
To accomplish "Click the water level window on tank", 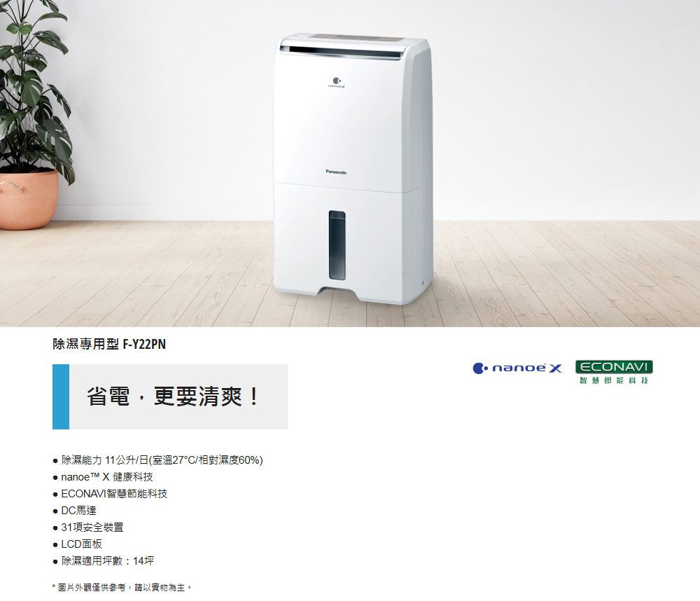I will (337, 245).
